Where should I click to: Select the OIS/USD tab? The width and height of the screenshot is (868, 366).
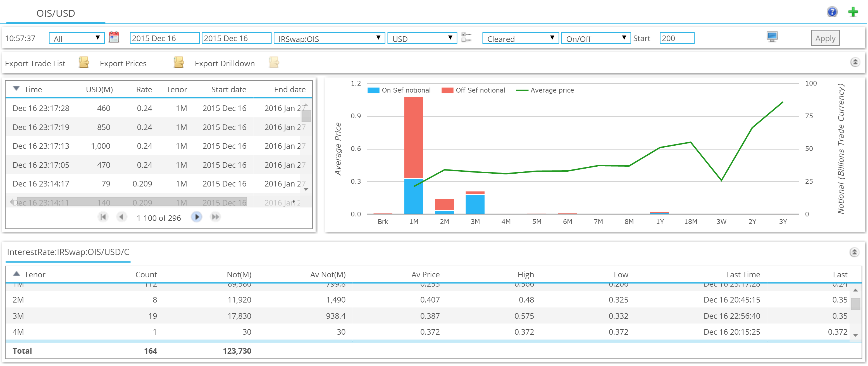click(x=56, y=13)
